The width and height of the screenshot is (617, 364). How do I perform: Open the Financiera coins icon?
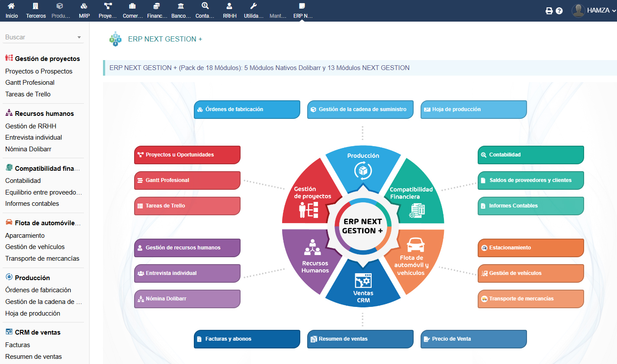tap(157, 6)
